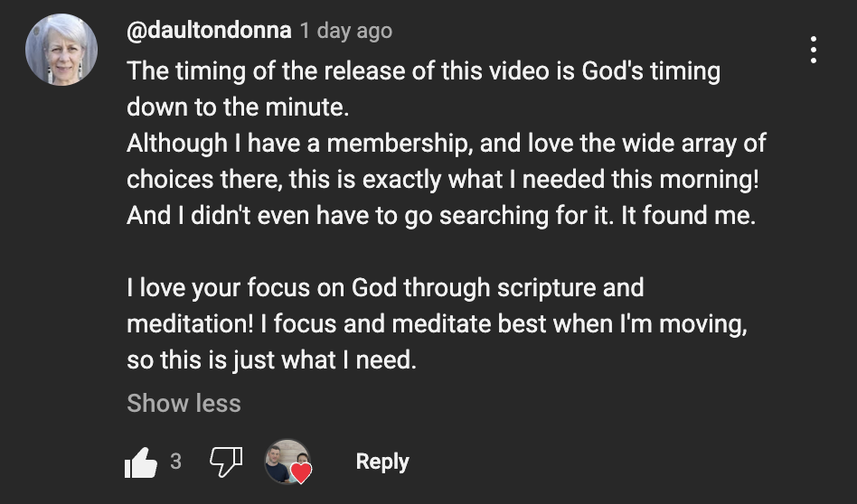Click the line starting "meditation! I focus"
Screen dimensions: 857x504
[437, 324]
